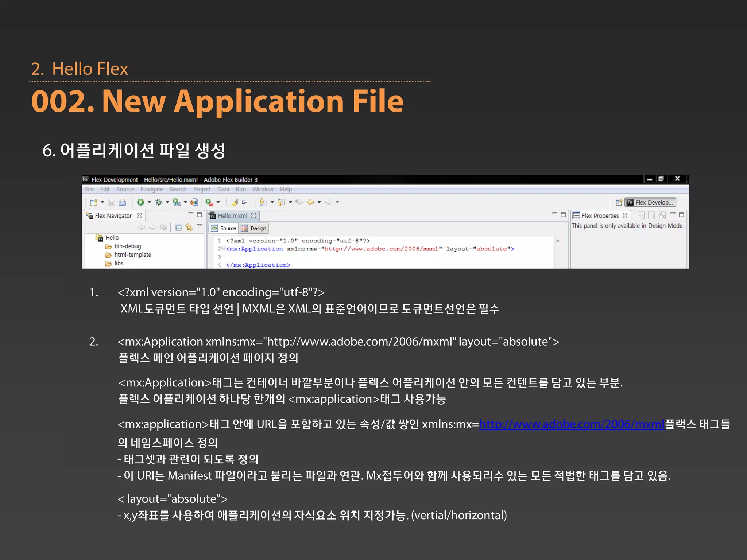Open the Run configurations dropdown arrow
The width and height of the screenshot is (747, 560).
click(149, 202)
